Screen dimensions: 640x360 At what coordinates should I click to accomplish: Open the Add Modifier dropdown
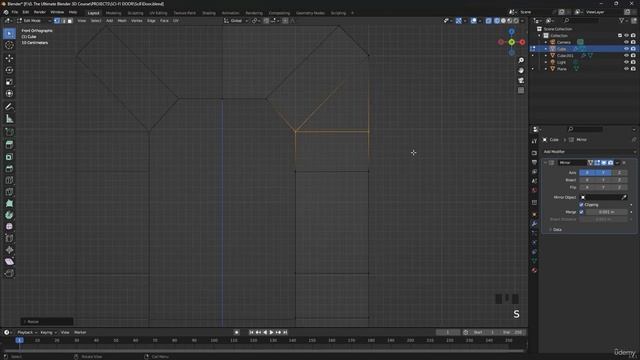point(589,151)
